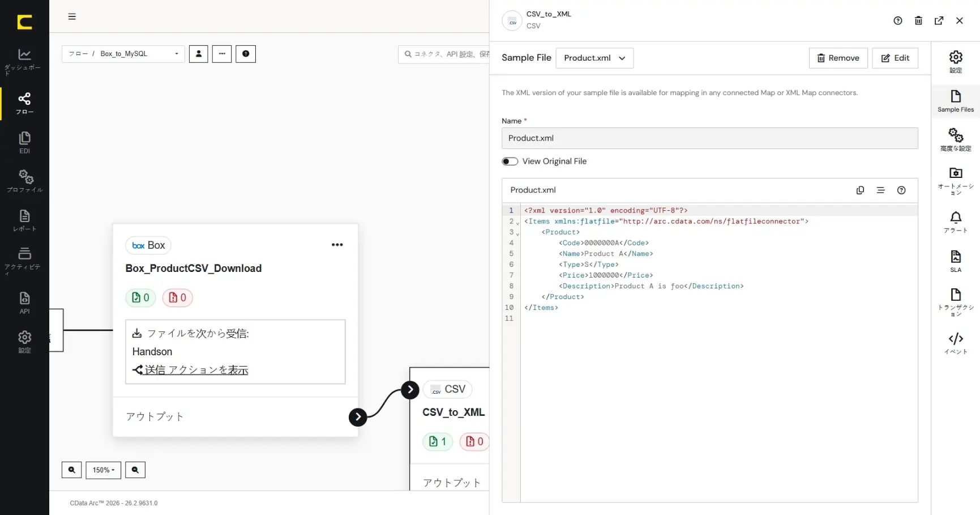Open the flow selector Box_to_MySQL dropdown
980x515 pixels.
[x=123, y=54]
